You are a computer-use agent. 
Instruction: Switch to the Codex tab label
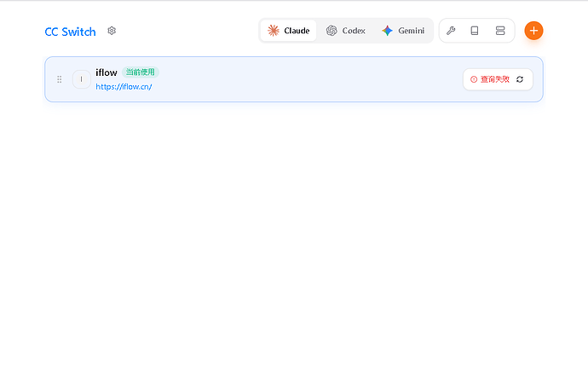(x=354, y=31)
